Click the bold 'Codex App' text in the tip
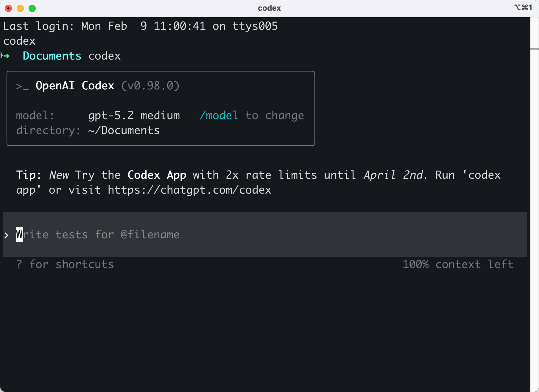539x392 pixels. 157,175
